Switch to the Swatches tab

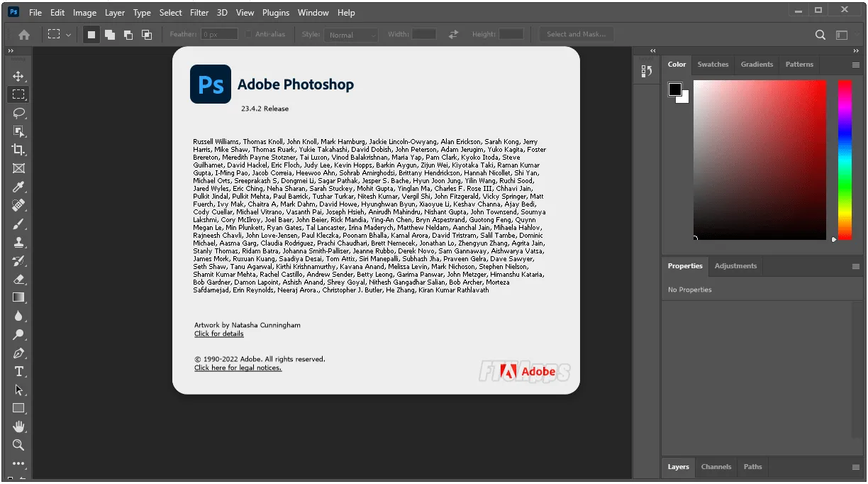[712, 65]
